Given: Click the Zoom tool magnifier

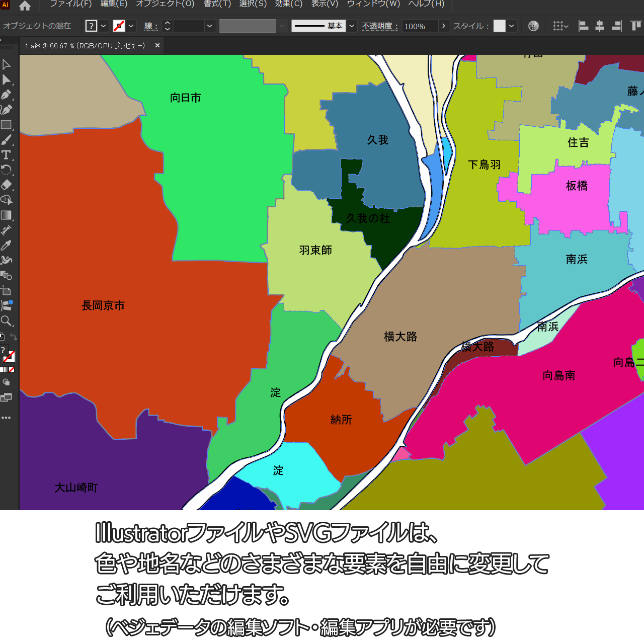Looking at the screenshot, I should pos(6,321).
